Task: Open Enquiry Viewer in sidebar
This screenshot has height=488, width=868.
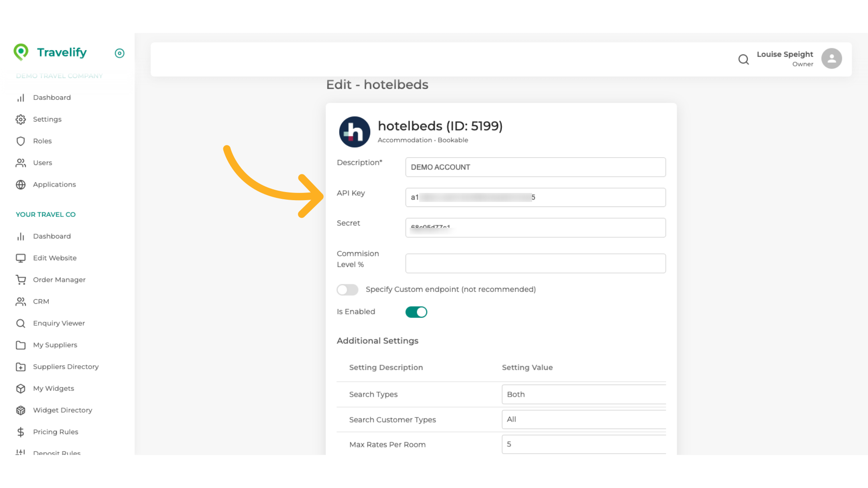Action: pos(59,323)
